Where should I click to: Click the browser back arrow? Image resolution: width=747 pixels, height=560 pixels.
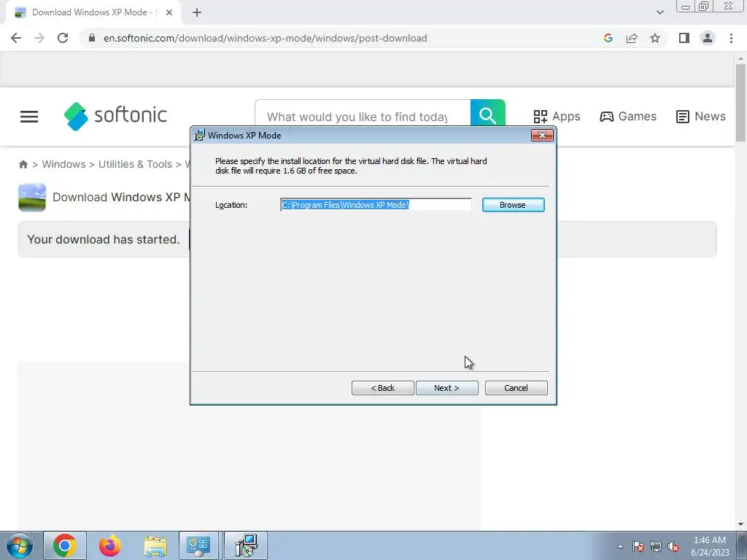point(16,38)
